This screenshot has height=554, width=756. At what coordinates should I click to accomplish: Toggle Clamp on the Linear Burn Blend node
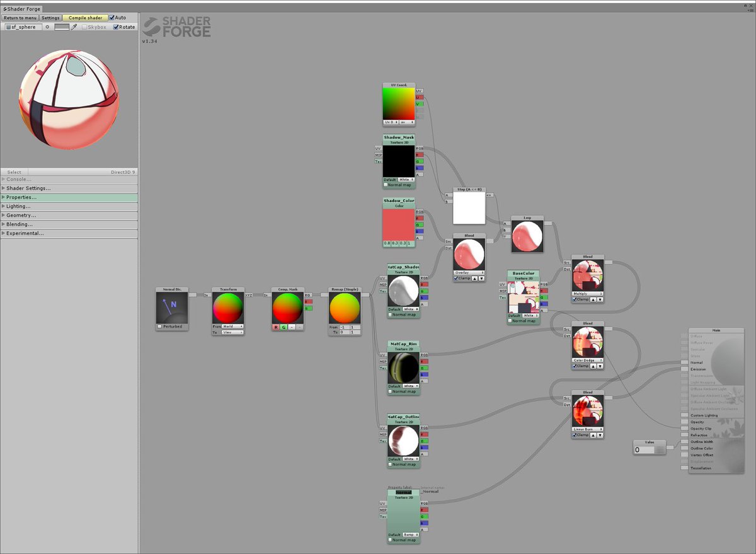pyautogui.click(x=575, y=435)
